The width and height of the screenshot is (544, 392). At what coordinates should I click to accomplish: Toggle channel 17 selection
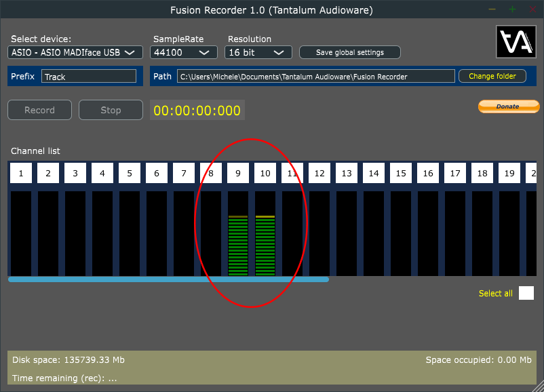click(455, 173)
